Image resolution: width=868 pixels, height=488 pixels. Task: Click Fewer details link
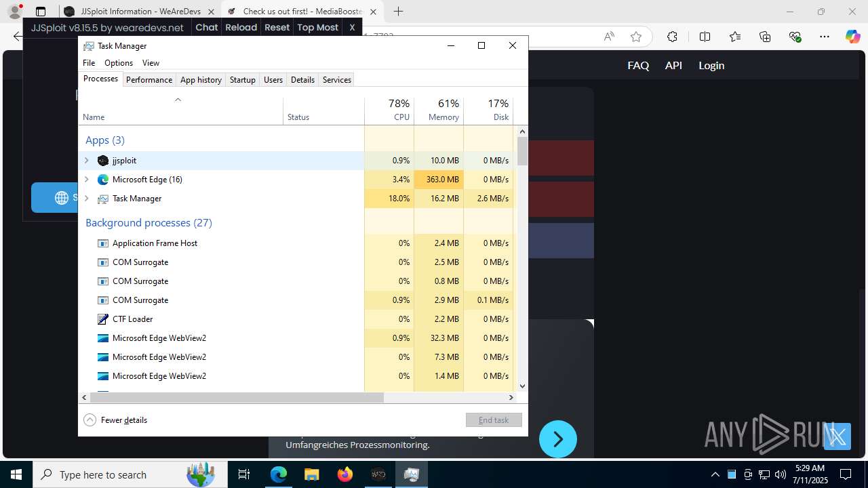click(x=124, y=420)
